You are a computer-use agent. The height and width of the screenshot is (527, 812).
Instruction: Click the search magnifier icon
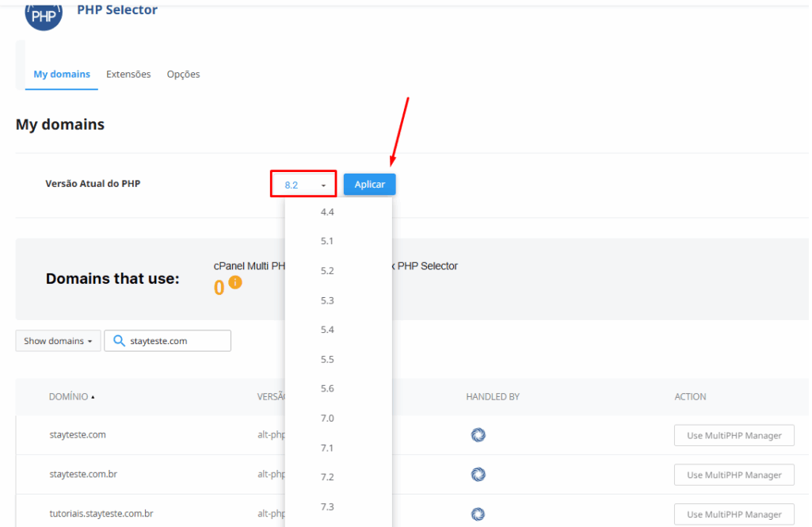119,341
